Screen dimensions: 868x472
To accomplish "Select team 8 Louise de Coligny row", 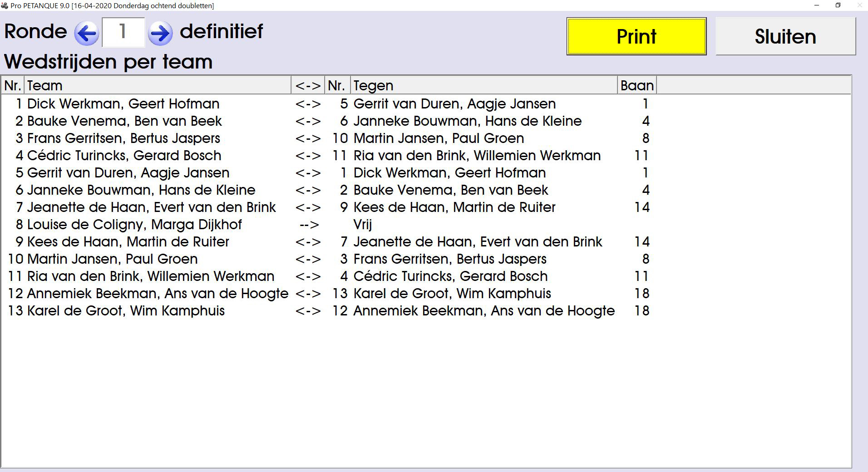I will [134, 225].
